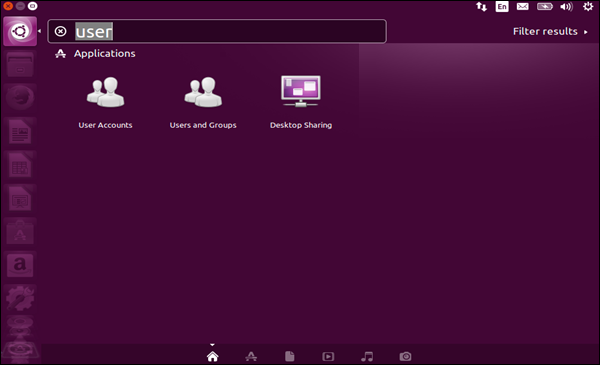Click the Ubuntu Dash home button
Screen dimensions: 600x365
click(20, 31)
